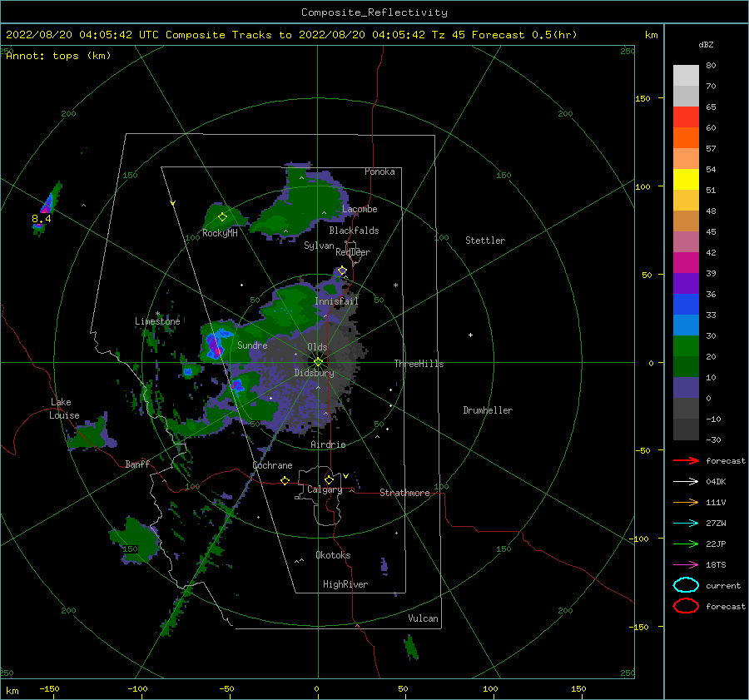Click the cyan 'current' ellipse in legend
The height and width of the screenshot is (700, 749).
(x=686, y=585)
